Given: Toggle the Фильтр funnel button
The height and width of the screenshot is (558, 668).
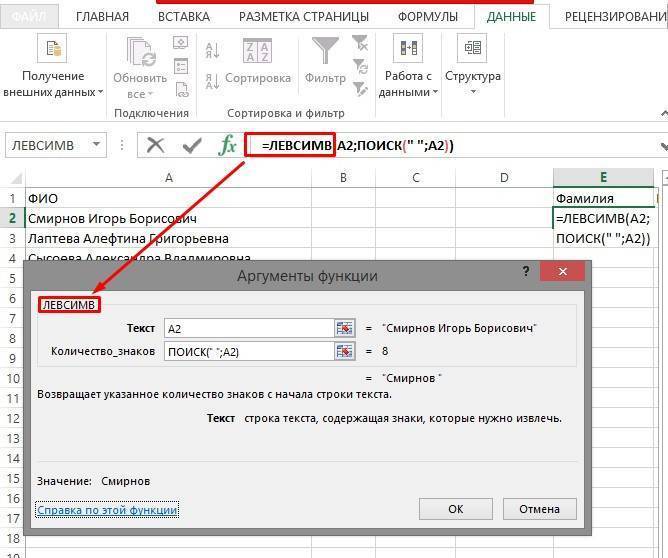Looking at the screenshot, I should [325, 50].
